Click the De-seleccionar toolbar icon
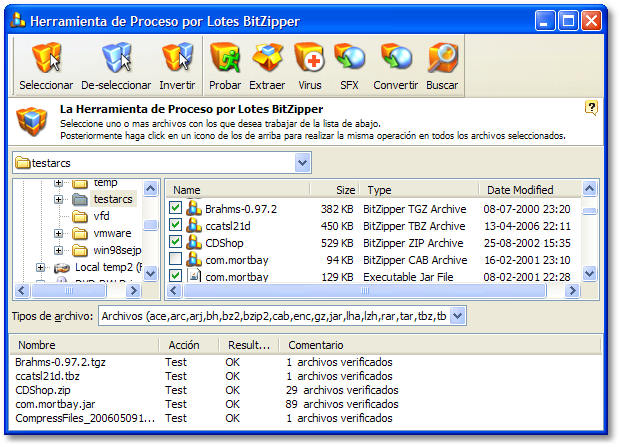Screen dimensions: 620x447 pyautogui.click(x=116, y=58)
